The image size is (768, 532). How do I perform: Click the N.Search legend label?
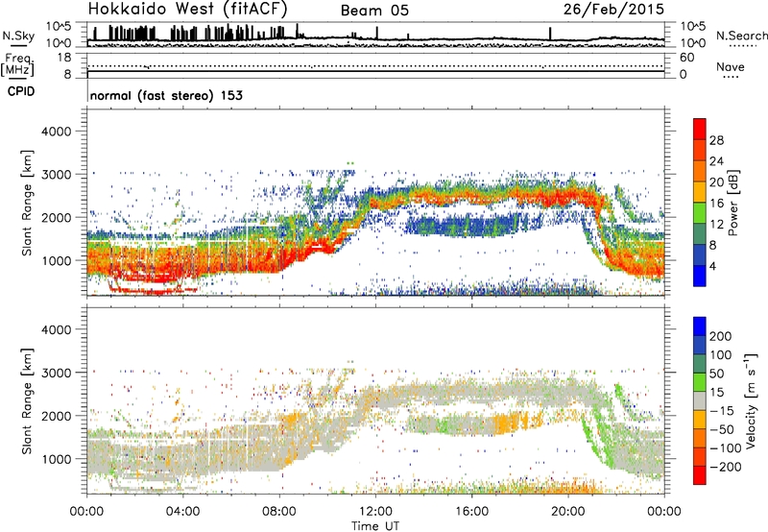(x=741, y=36)
